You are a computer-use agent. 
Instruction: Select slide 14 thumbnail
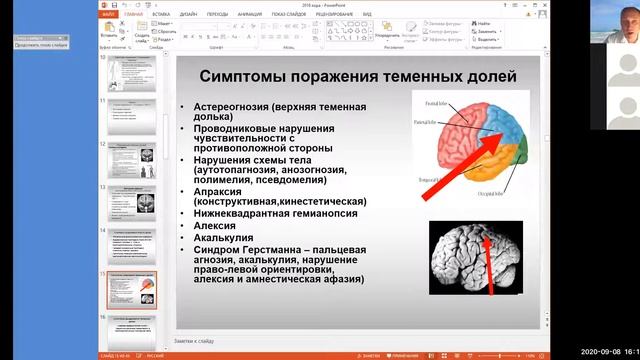[x=132, y=247]
